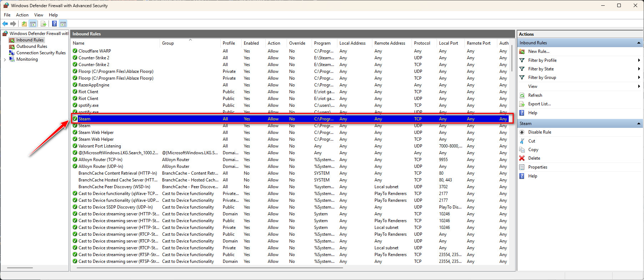
Task: Select Inbound Rules in the console tree
Action: coord(30,40)
